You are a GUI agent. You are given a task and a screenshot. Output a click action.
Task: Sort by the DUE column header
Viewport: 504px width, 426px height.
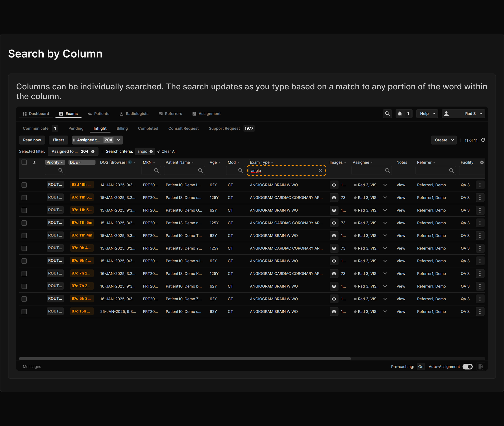[x=82, y=162]
